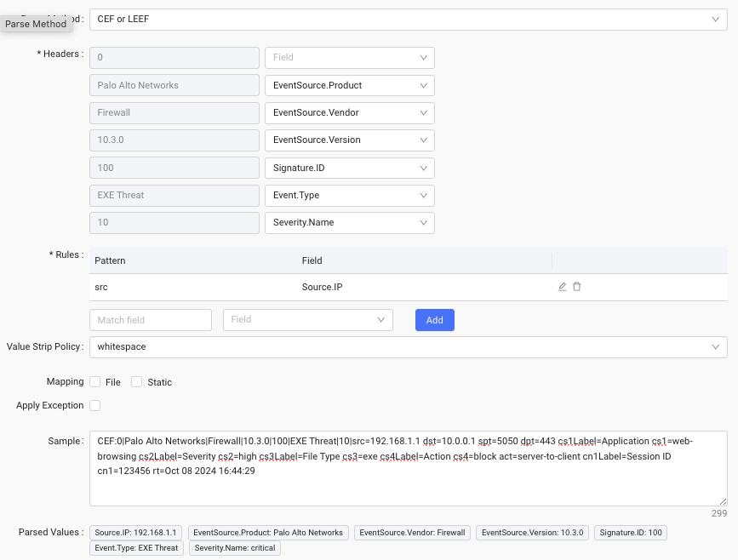The width and height of the screenshot is (738, 560).
Task: Open the rule Field selector dropdown
Action: [x=307, y=320]
